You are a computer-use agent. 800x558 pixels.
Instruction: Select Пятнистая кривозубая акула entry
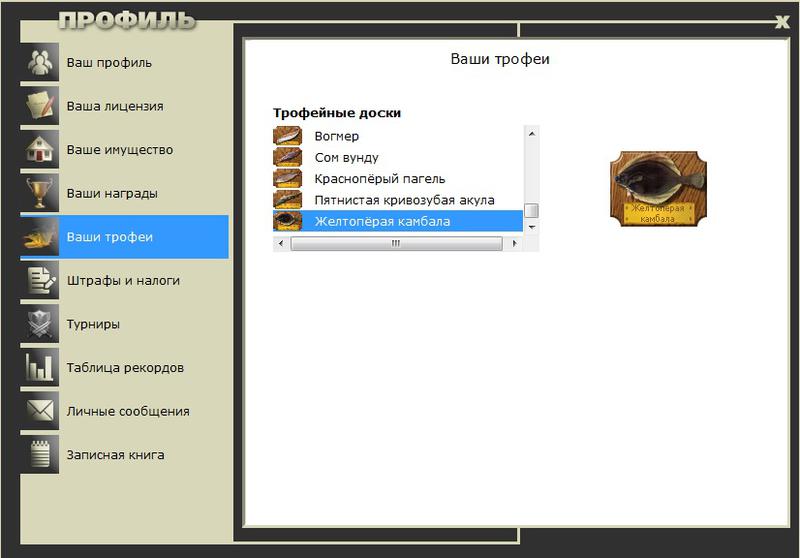click(x=398, y=200)
